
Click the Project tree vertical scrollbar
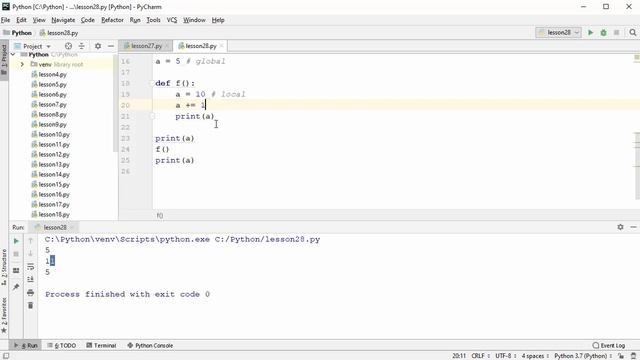click(x=116, y=104)
